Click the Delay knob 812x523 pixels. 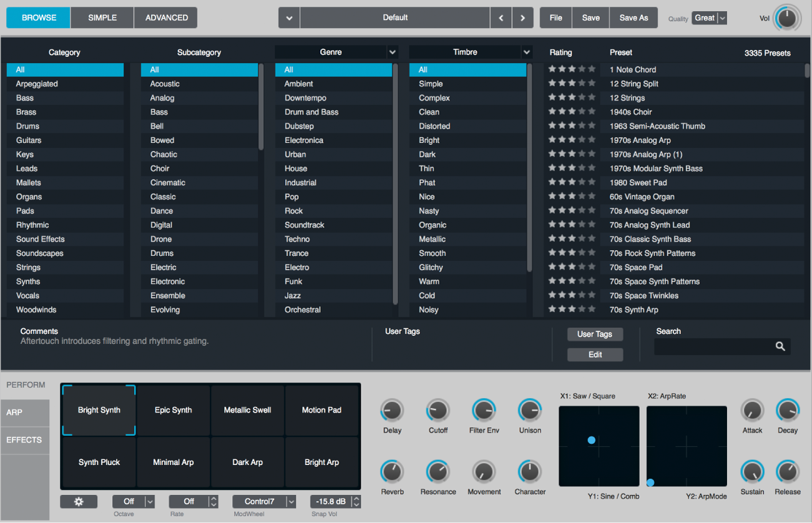pos(392,411)
